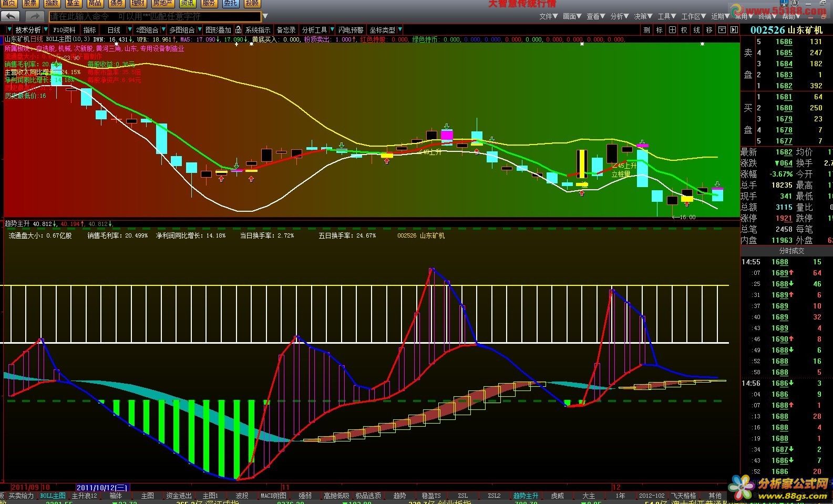This screenshot has height=504, width=833.
Task: Click the command input field
Action: (155, 17)
